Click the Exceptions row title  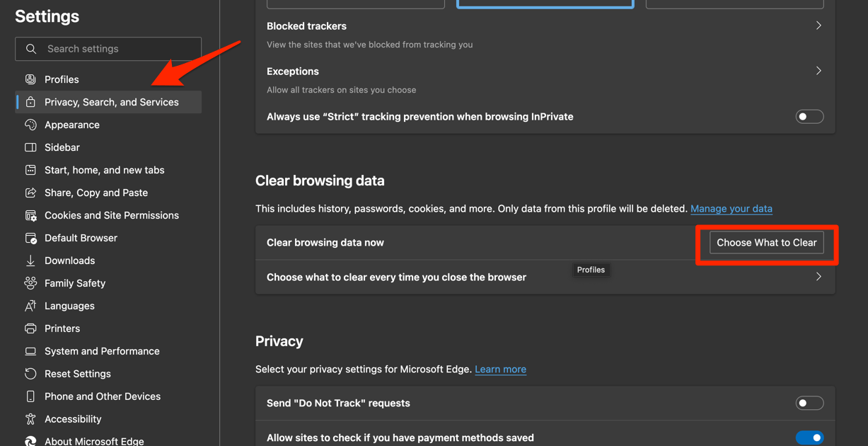pyautogui.click(x=293, y=72)
